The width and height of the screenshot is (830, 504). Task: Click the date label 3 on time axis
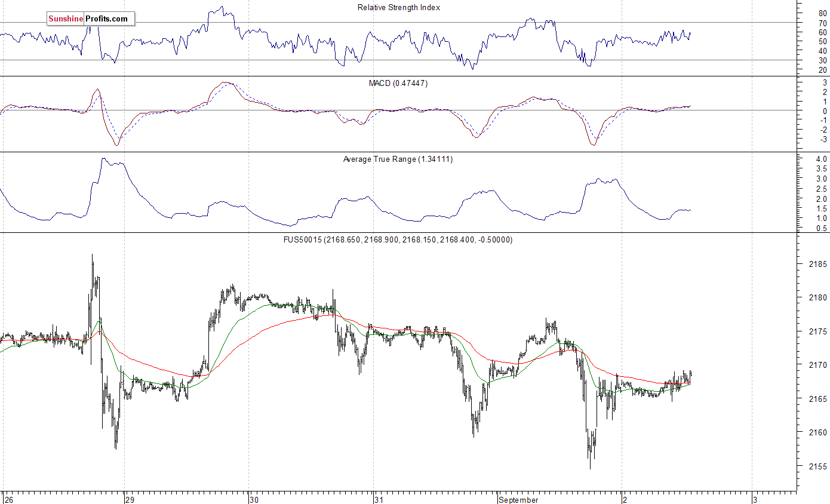pyautogui.click(x=755, y=500)
